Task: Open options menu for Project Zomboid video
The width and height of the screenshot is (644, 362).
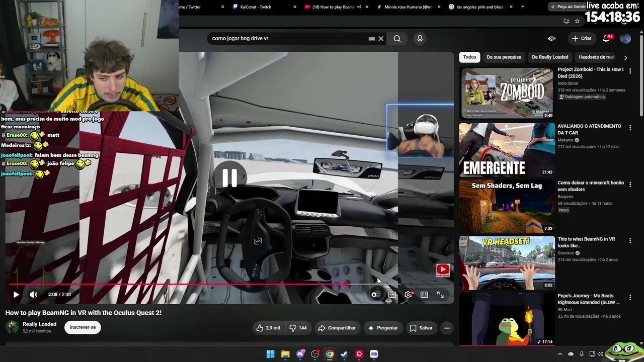Action: tap(630, 71)
